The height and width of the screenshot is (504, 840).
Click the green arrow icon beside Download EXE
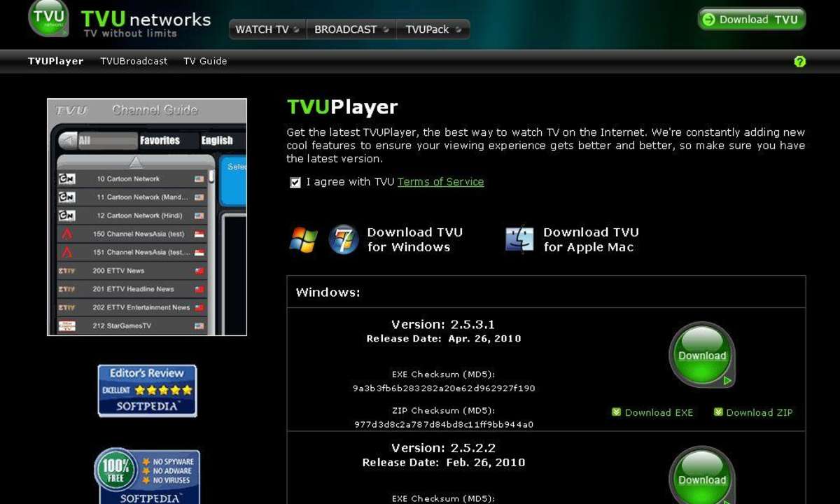[616, 412]
